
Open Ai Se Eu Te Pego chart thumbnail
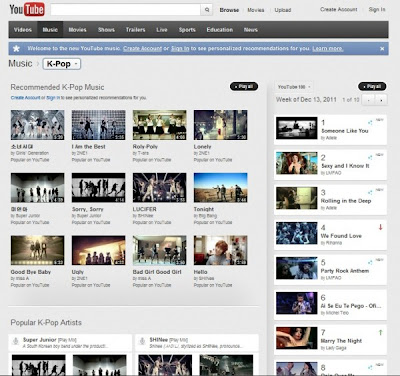(x=297, y=303)
